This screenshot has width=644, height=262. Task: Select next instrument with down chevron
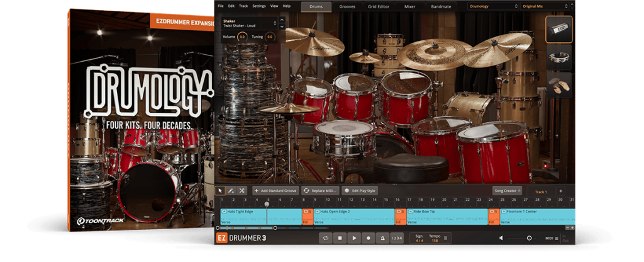pyautogui.click(x=282, y=26)
